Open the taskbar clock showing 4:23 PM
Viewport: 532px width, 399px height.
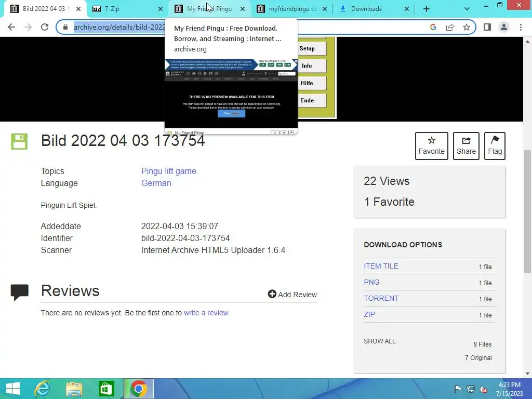tap(509, 389)
